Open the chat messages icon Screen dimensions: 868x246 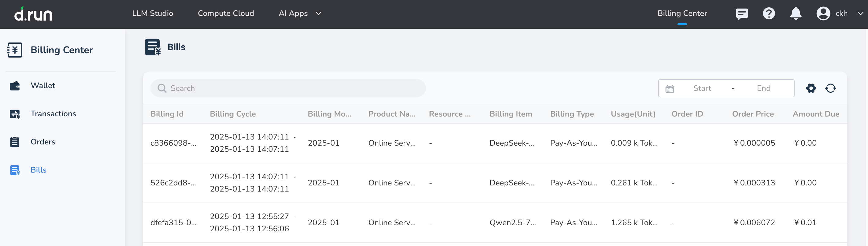coord(742,14)
